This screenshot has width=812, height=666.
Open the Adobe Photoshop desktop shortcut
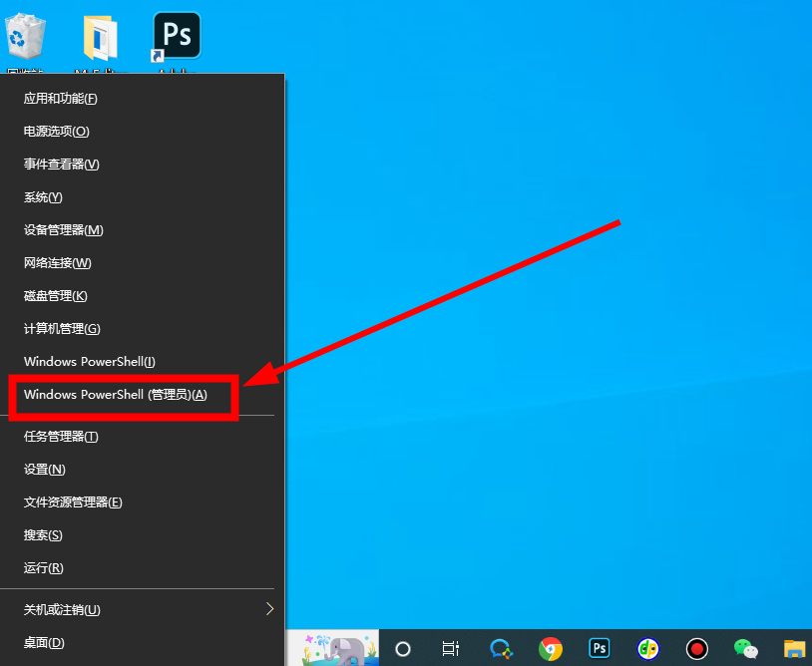(176, 35)
